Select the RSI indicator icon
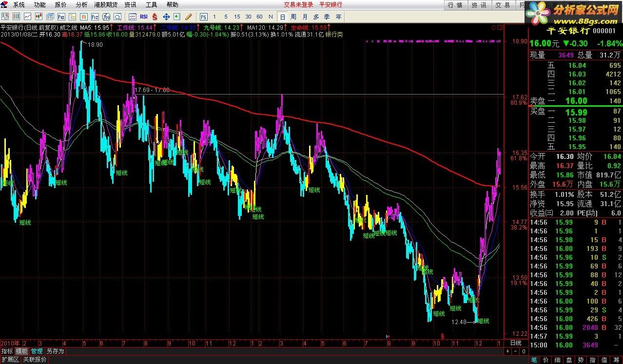This screenshot has height=364, width=623. pyautogui.click(x=144, y=17)
